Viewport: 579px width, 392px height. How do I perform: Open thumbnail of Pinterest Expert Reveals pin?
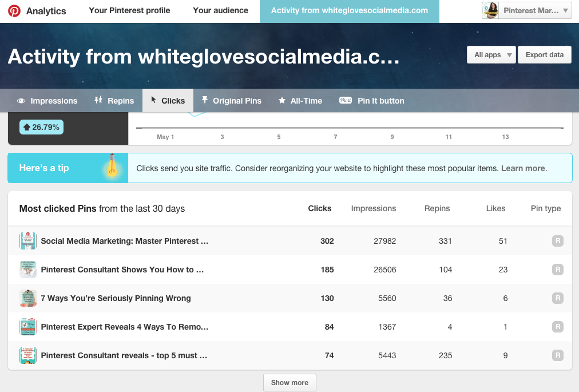tap(28, 327)
